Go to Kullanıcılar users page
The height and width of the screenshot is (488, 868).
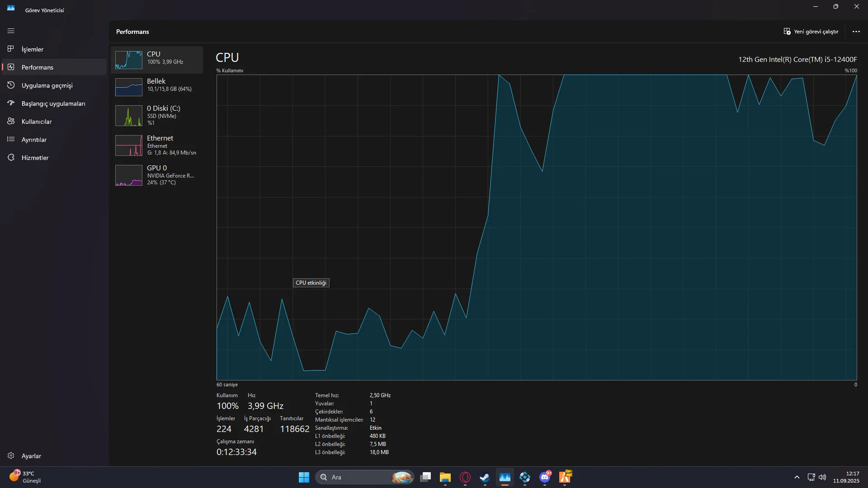[x=37, y=122]
